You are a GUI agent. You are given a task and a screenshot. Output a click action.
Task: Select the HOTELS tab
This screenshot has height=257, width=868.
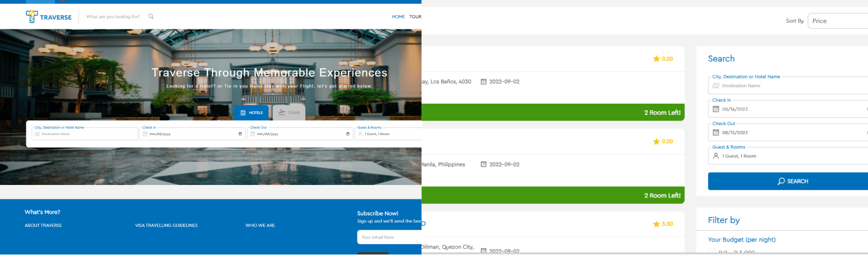click(x=252, y=112)
